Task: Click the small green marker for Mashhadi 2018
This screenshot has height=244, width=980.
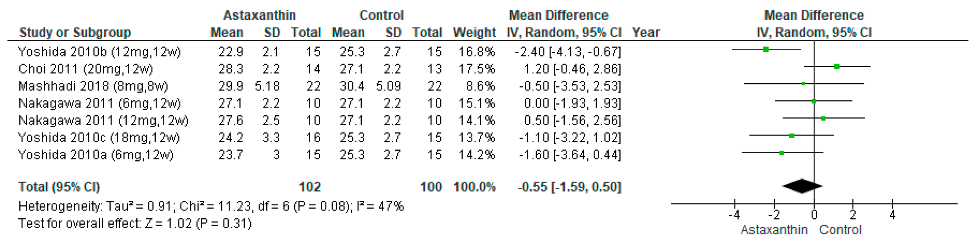Action: (803, 84)
